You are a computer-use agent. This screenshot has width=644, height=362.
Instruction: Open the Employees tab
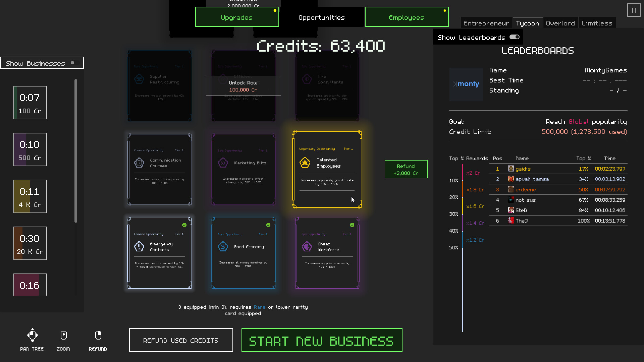click(406, 17)
